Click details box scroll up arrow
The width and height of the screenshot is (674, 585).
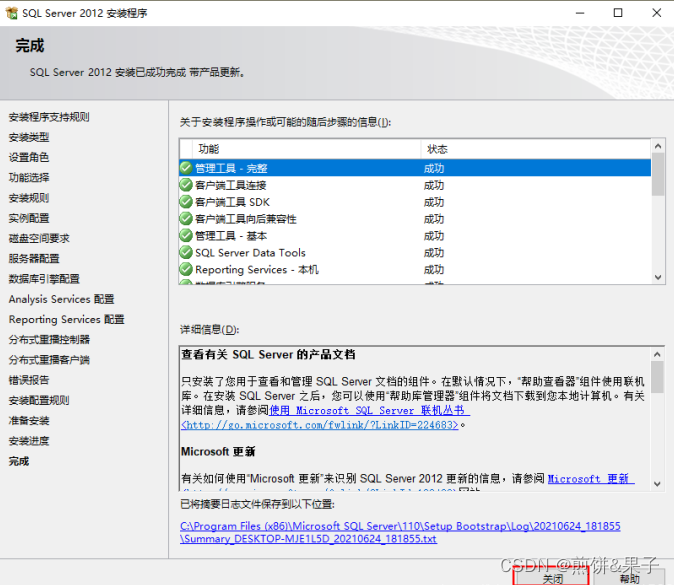pos(657,354)
